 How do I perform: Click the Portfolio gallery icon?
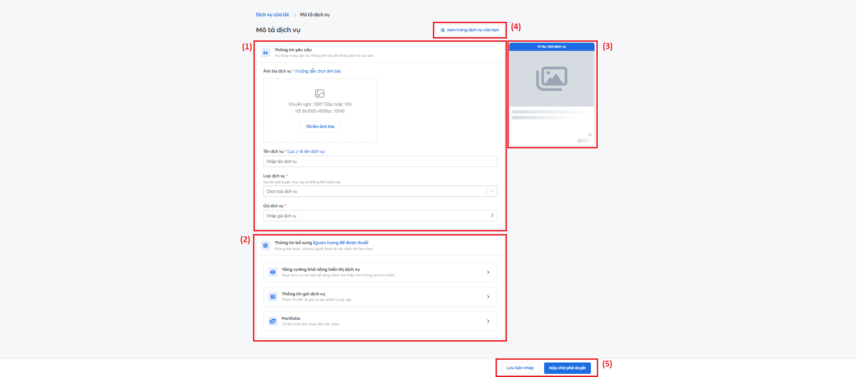click(x=273, y=321)
